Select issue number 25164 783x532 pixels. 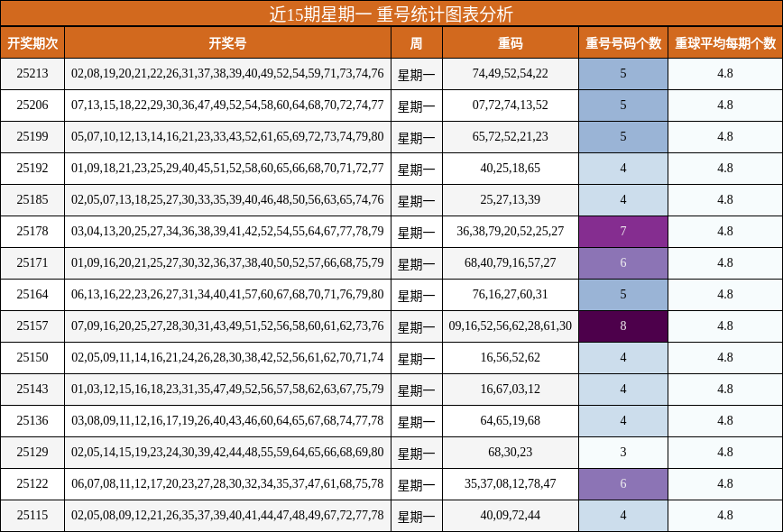click(x=32, y=294)
